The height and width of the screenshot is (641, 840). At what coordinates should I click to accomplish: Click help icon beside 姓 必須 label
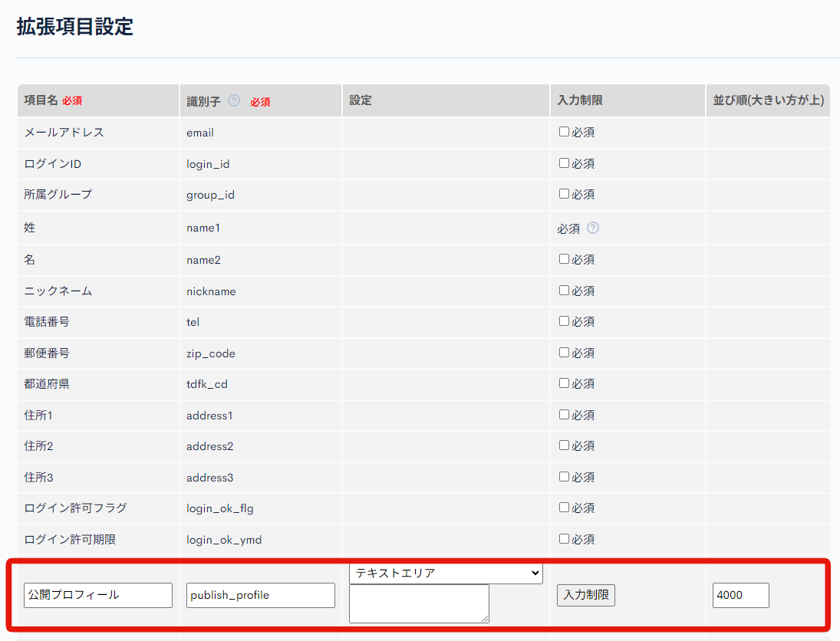(x=592, y=228)
